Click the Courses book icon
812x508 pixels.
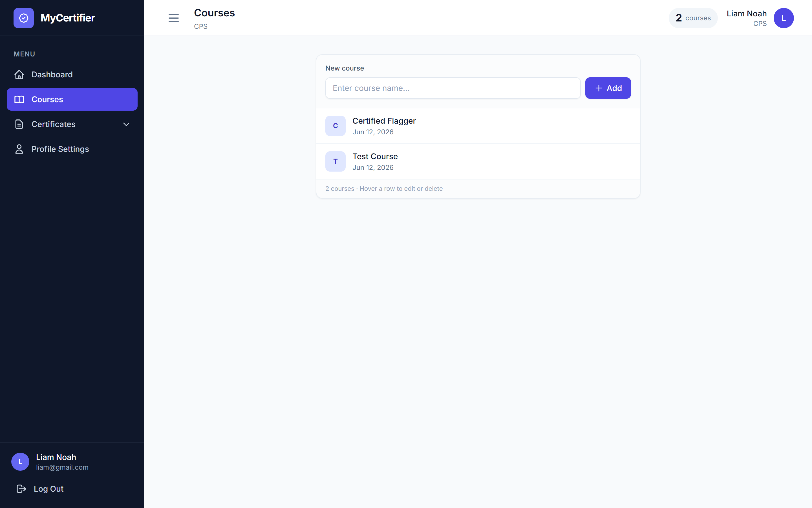tap(19, 99)
